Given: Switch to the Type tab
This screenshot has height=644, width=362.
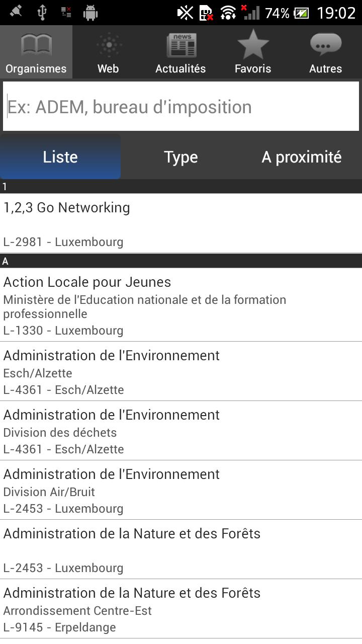Looking at the screenshot, I should [181, 157].
